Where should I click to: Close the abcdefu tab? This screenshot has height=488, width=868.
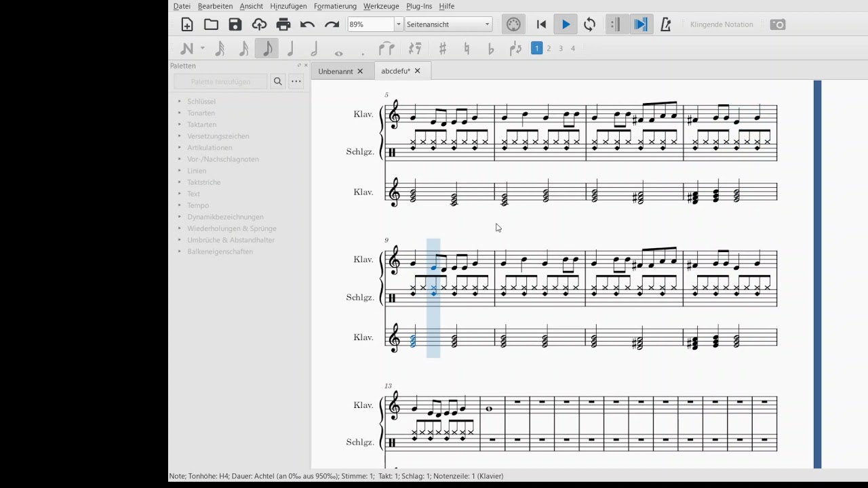[417, 70]
